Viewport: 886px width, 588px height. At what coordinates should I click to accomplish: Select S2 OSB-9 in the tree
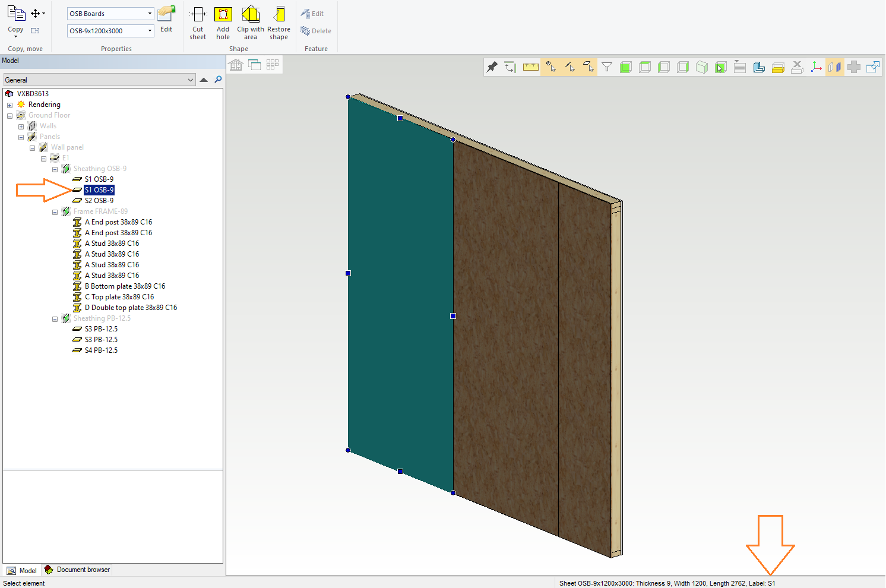(99, 201)
